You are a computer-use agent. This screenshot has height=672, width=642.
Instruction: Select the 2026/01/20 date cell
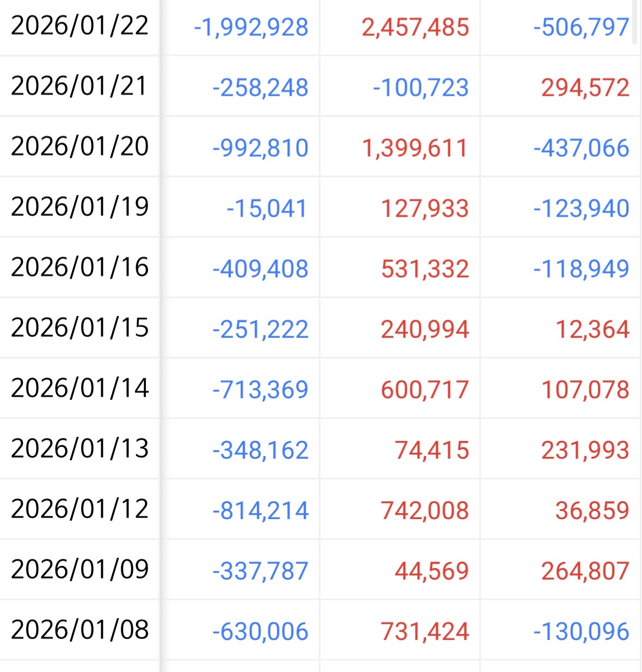coord(80,146)
